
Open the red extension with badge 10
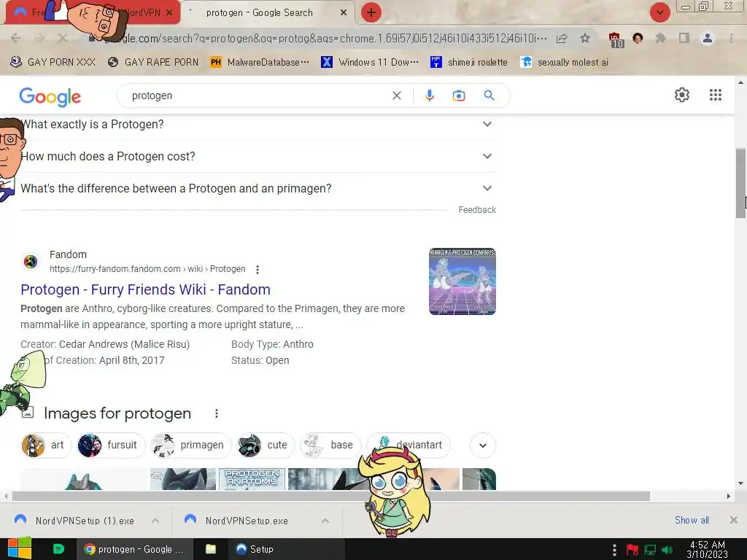616,39
